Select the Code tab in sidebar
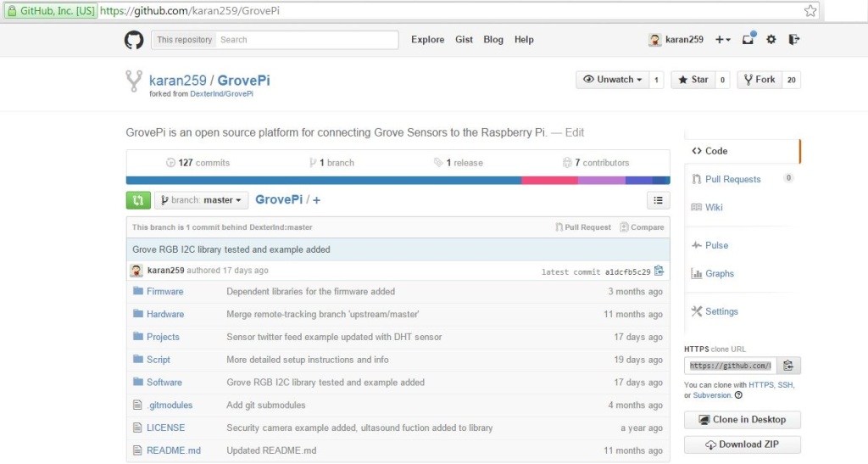This screenshot has height=464, width=868. coord(742,151)
